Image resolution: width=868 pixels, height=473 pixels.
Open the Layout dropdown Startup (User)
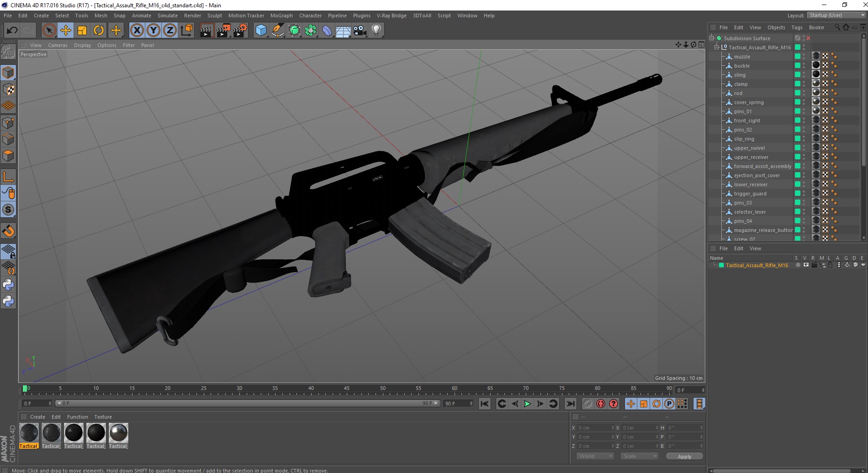836,15
